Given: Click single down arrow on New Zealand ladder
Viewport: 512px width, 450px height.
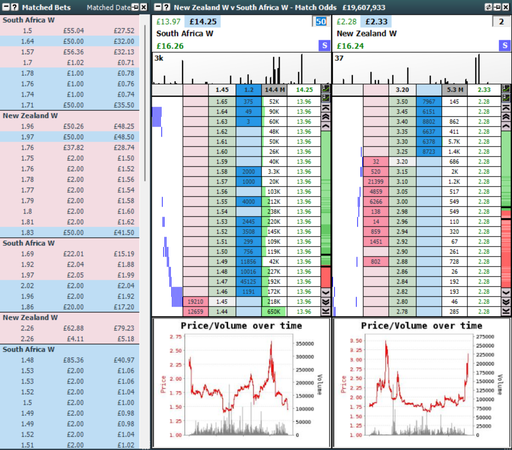Looking at the screenshot, I should click(506, 292).
